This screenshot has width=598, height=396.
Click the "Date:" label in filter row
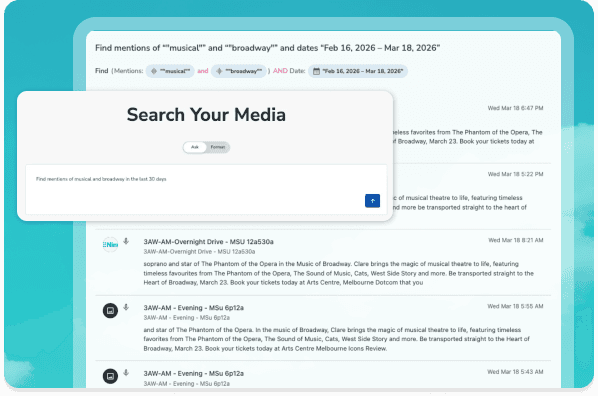(297, 71)
